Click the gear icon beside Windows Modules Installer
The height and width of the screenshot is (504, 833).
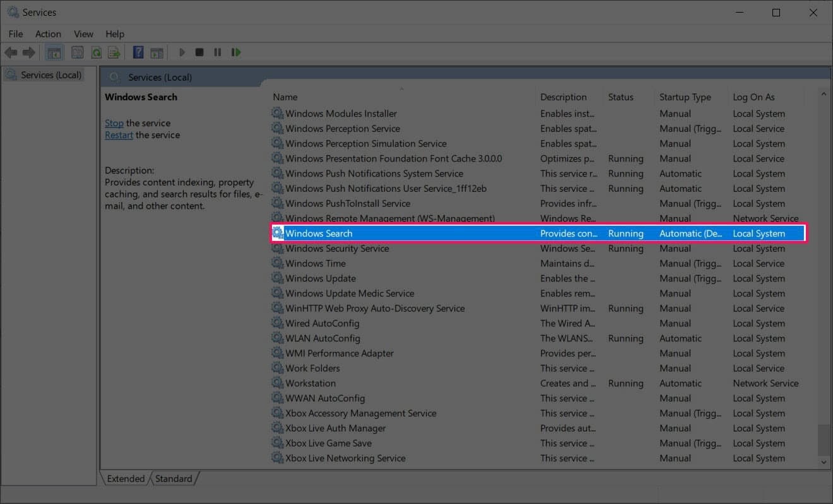278,114
